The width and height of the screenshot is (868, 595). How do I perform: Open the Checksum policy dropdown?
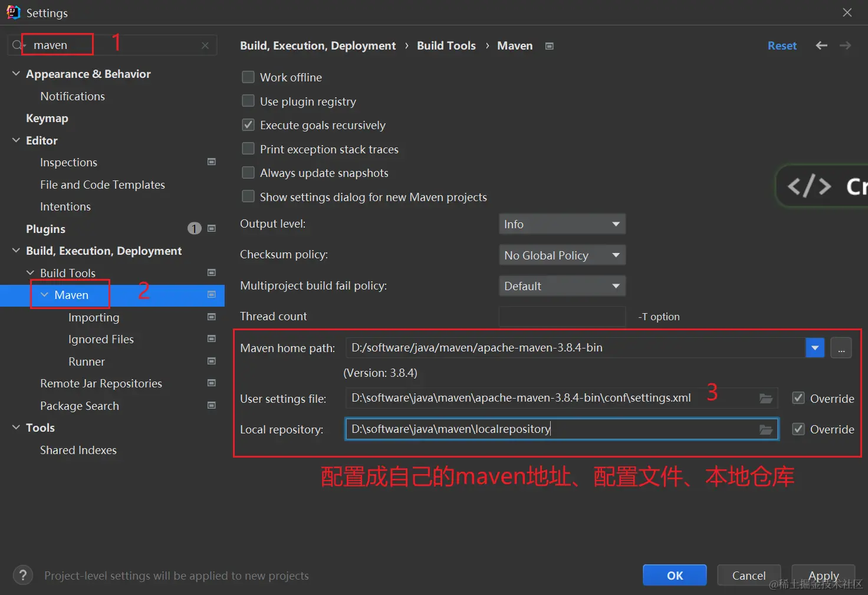pos(562,255)
